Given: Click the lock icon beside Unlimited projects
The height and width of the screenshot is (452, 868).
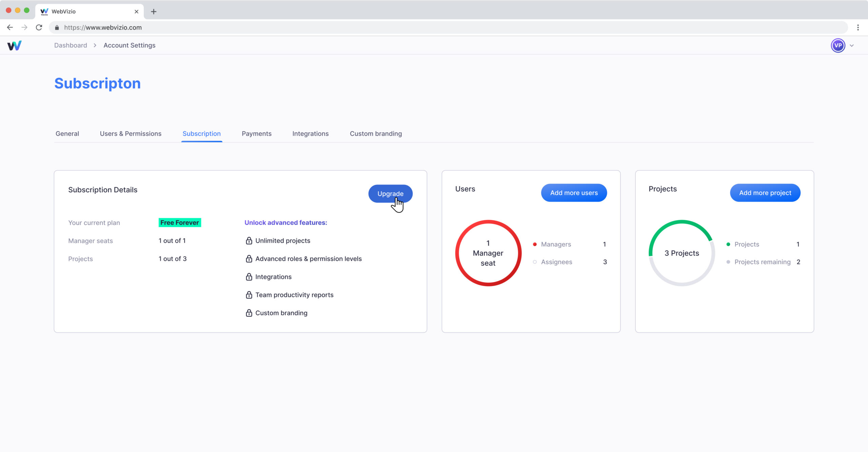Looking at the screenshot, I should click(249, 241).
